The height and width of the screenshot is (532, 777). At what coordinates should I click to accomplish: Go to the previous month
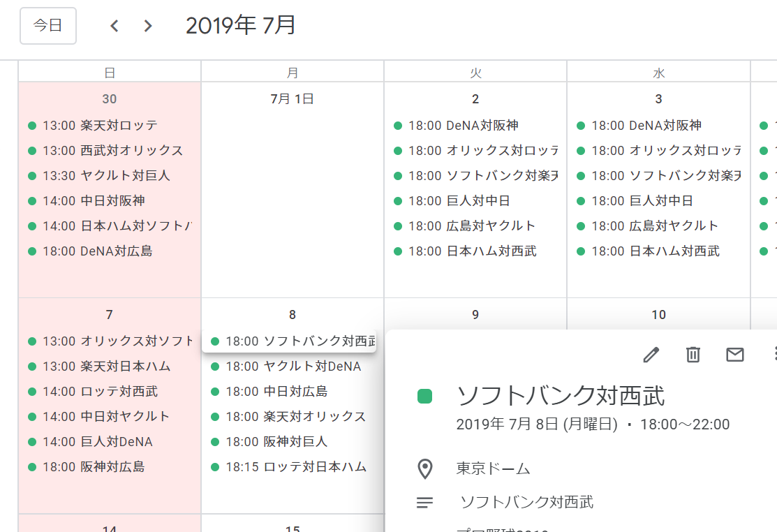click(114, 26)
